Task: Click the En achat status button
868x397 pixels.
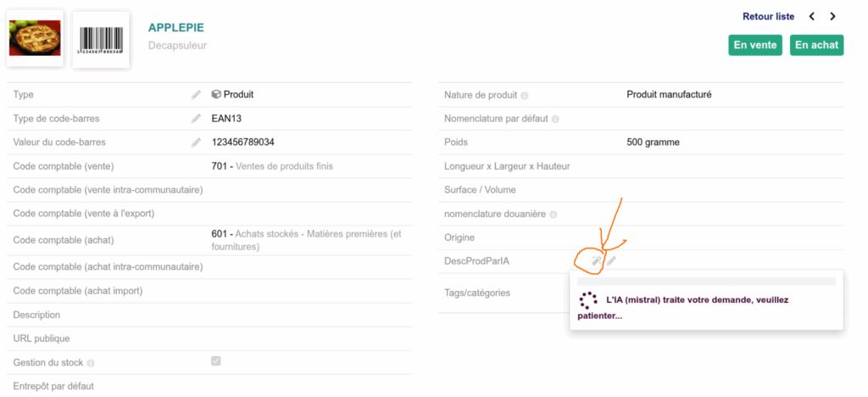Action: tap(816, 46)
